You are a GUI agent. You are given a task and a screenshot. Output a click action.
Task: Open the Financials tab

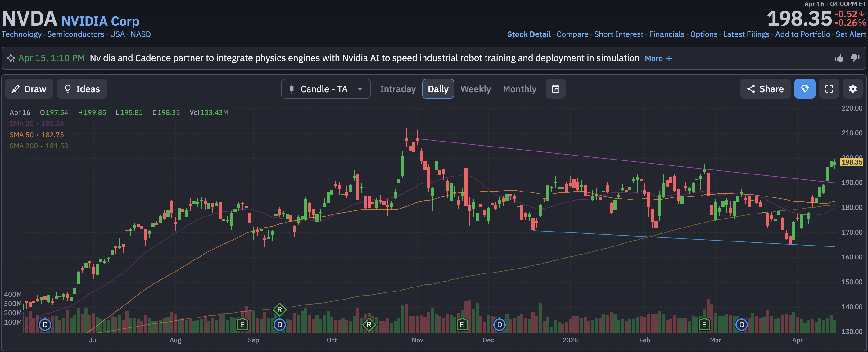667,34
